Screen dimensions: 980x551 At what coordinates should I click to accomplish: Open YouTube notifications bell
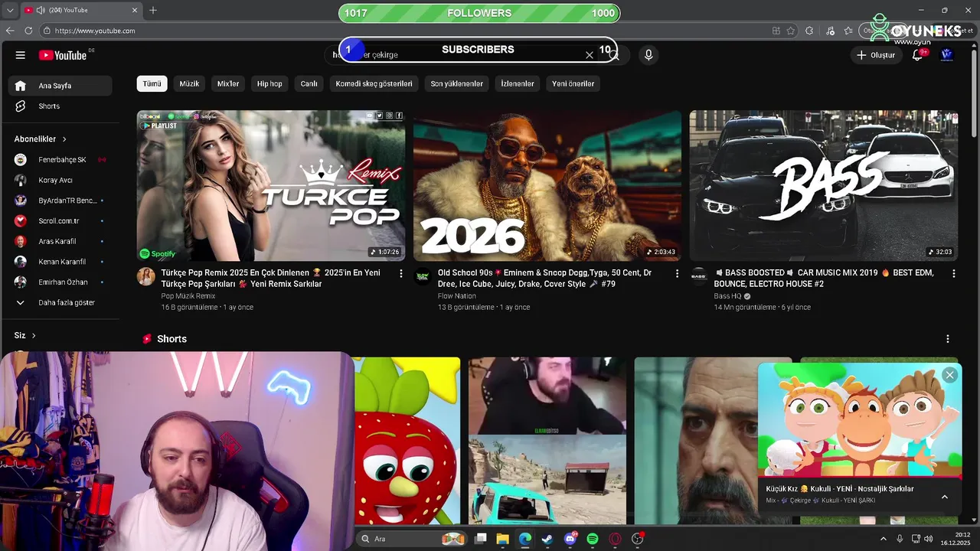[917, 55]
